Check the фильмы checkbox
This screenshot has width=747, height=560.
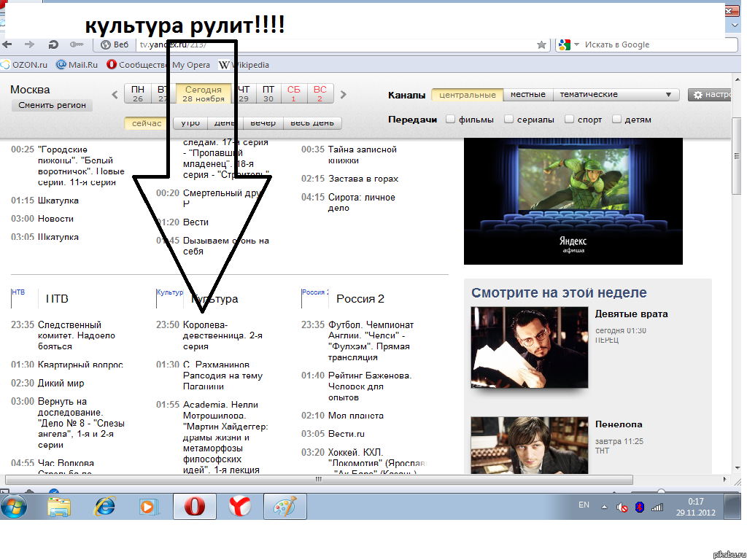(x=450, y=119)
